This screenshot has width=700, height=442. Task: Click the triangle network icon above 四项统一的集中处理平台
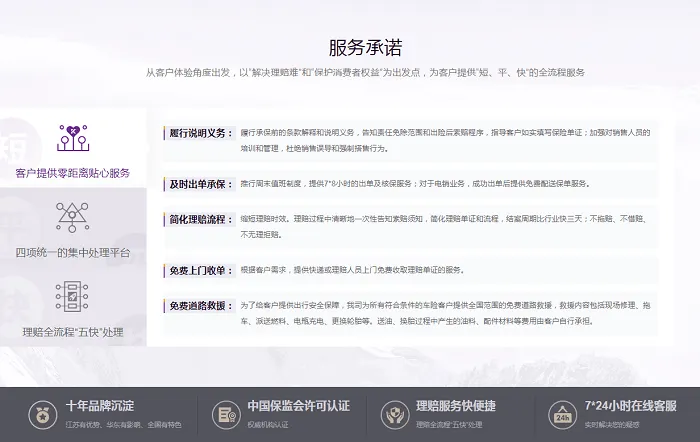click(72, 216)
